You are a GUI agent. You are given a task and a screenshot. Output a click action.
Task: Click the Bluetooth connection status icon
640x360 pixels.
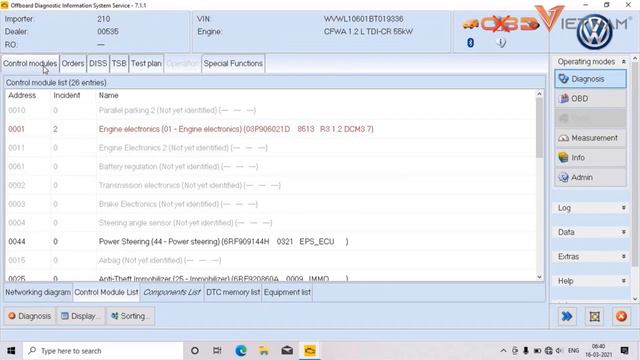(470, 42)
